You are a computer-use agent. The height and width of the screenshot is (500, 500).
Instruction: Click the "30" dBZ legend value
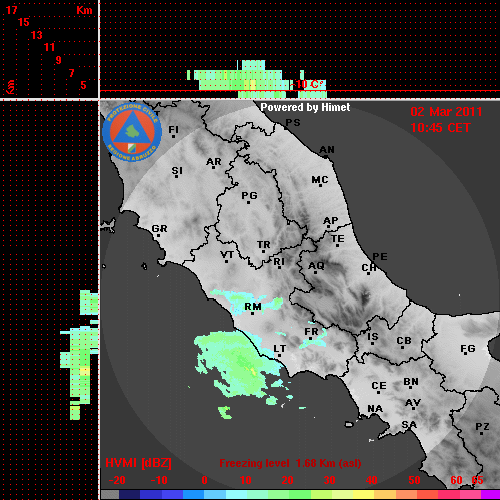329,480
